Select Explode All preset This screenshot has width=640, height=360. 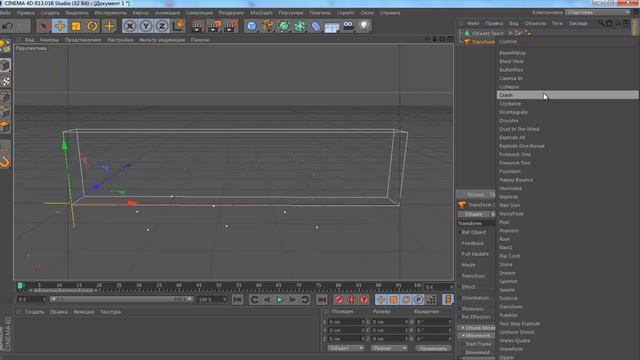tap(512, 138)
